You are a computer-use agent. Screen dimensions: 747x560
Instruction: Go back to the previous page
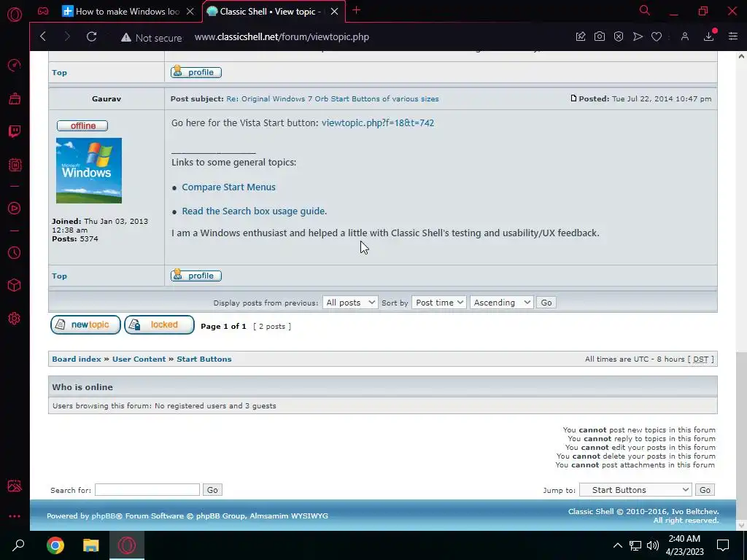[43, 36]
